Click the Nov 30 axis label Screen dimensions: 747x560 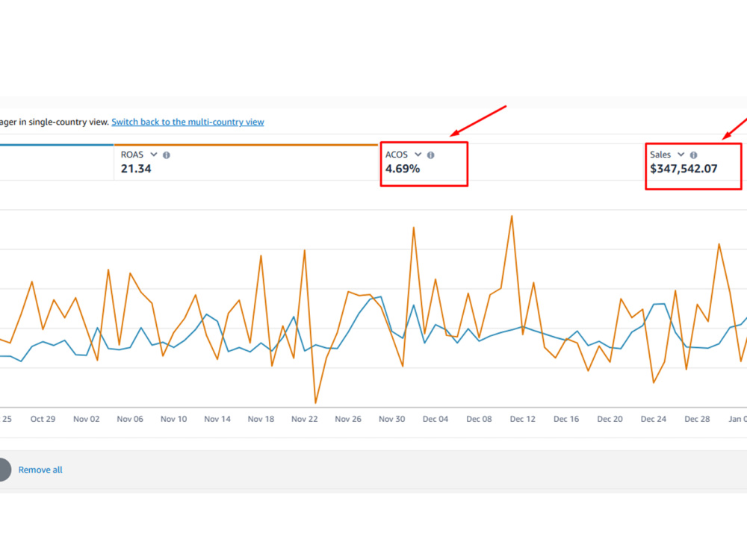tap(392, 419)
